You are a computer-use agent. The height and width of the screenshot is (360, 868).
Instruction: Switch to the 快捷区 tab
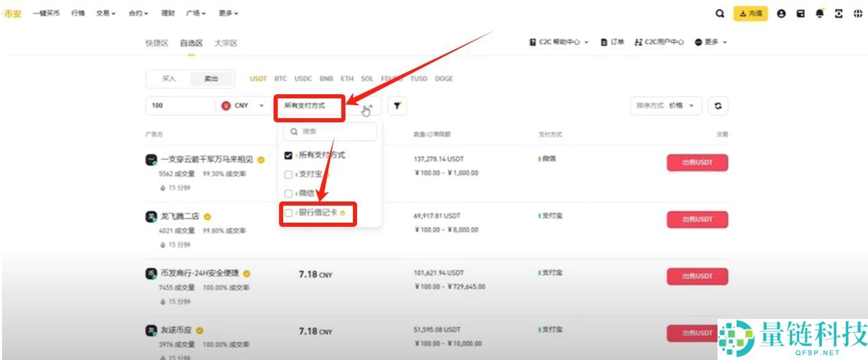157,43
